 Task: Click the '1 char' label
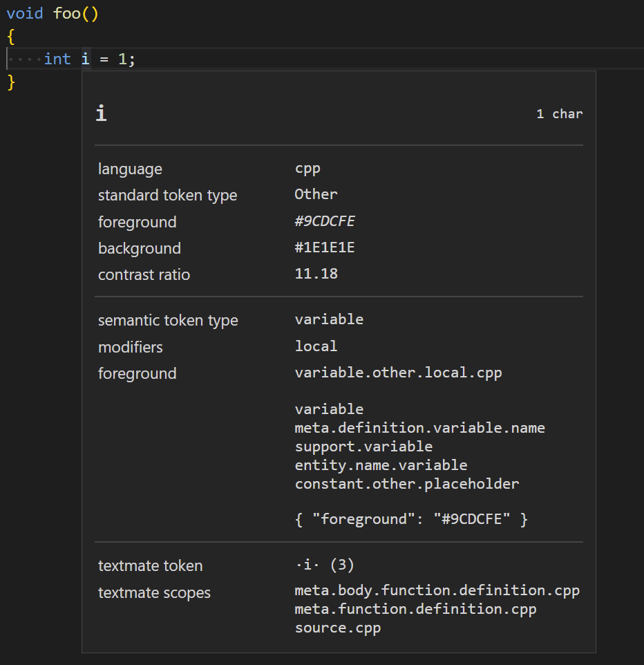coord(560,114)
